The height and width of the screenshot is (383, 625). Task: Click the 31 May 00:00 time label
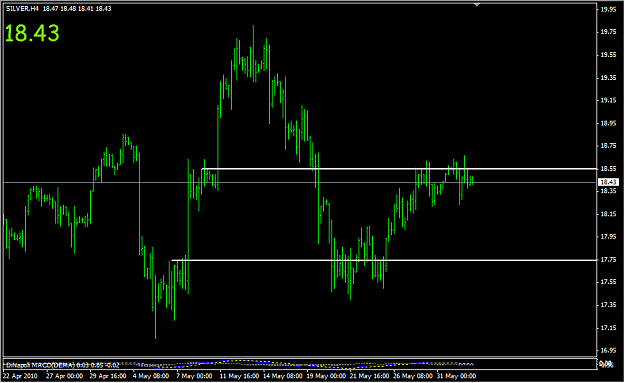[456, 376]
